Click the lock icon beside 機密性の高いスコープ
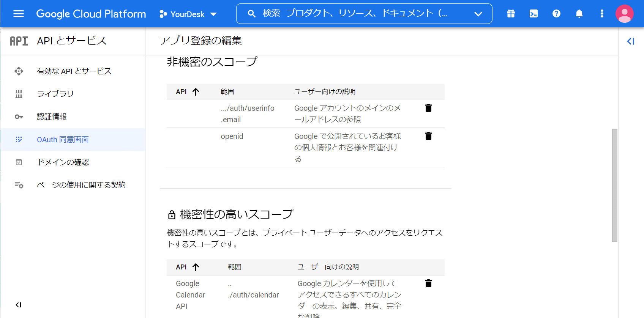 [x=172, y=215]
